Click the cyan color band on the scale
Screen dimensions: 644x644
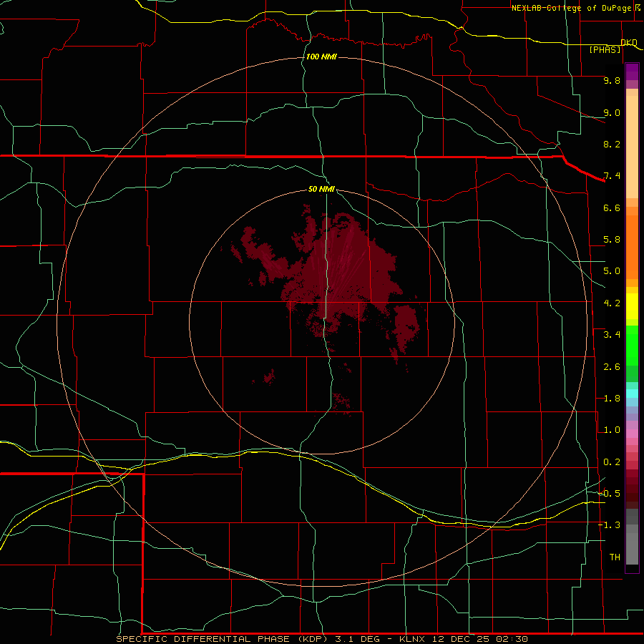click(632, 394)
